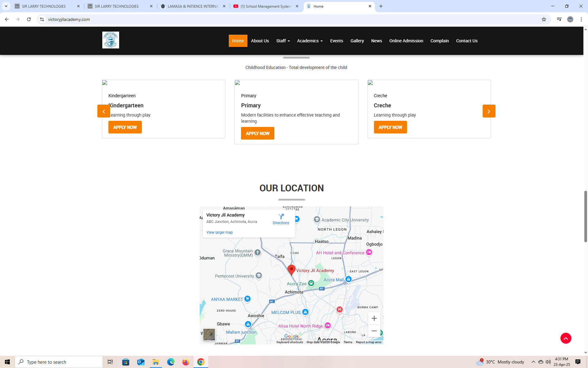Screen dimensions: 588x368
Task: Expand the Staff dropdown menu
Action: 283,41
